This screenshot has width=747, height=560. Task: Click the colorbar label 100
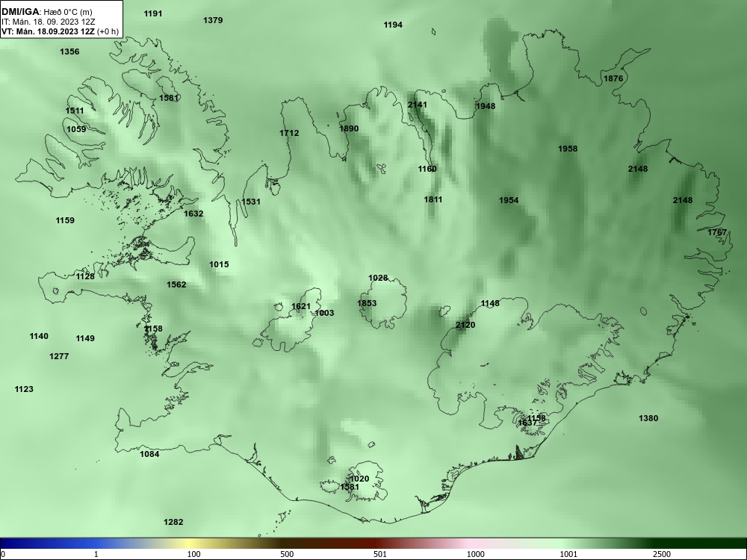[x=194, y=554]
